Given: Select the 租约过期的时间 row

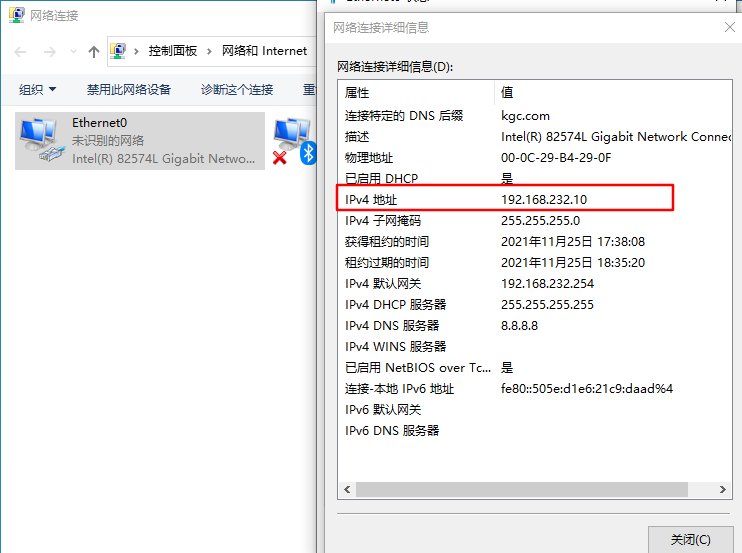Looking at the screenshot, I should 535,263.
